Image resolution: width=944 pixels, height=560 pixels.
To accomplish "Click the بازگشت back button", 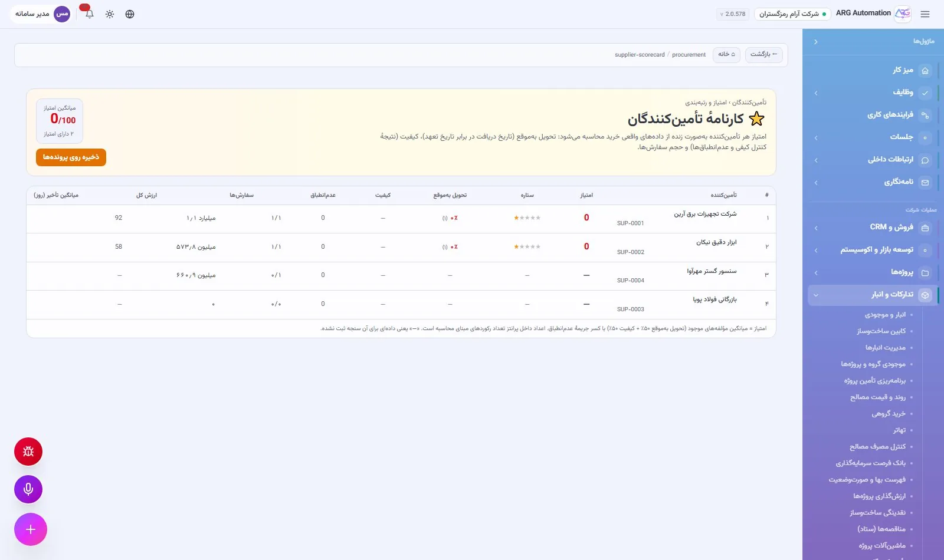I will pos(763,54).
